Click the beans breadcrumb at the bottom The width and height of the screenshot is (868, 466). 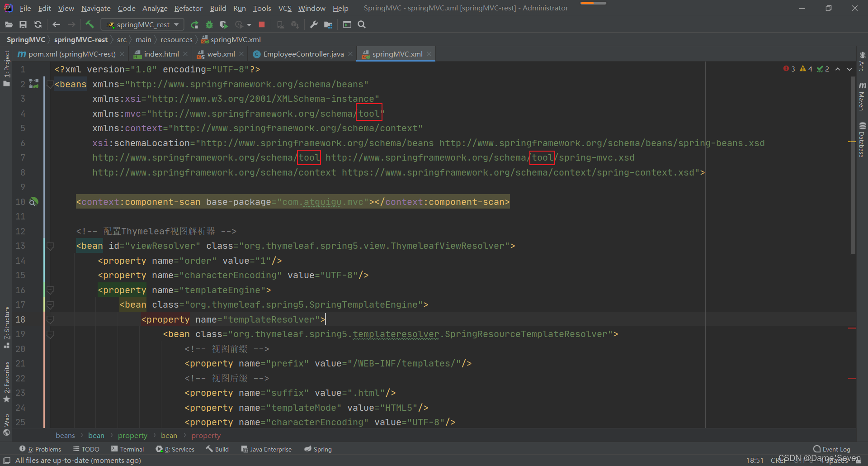click(65, 435)
